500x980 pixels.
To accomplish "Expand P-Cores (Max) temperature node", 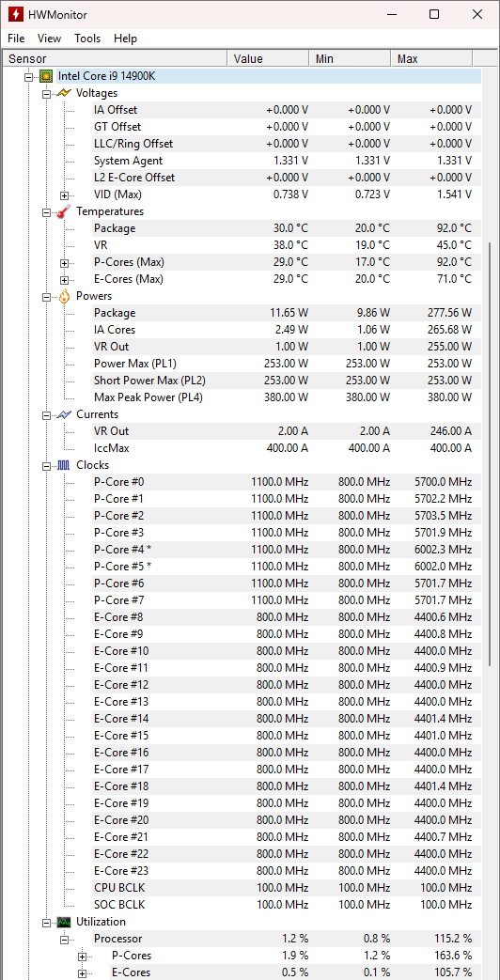I will pos(64,262).
